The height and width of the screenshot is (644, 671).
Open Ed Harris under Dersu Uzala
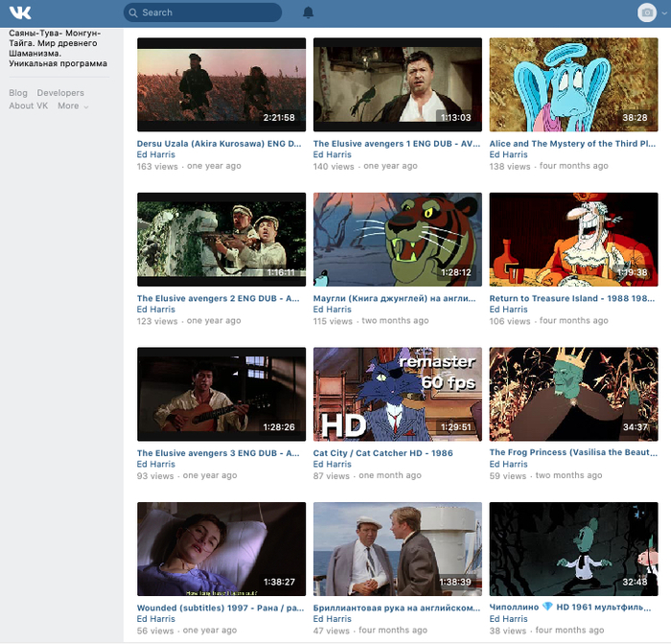coord(156,154)
